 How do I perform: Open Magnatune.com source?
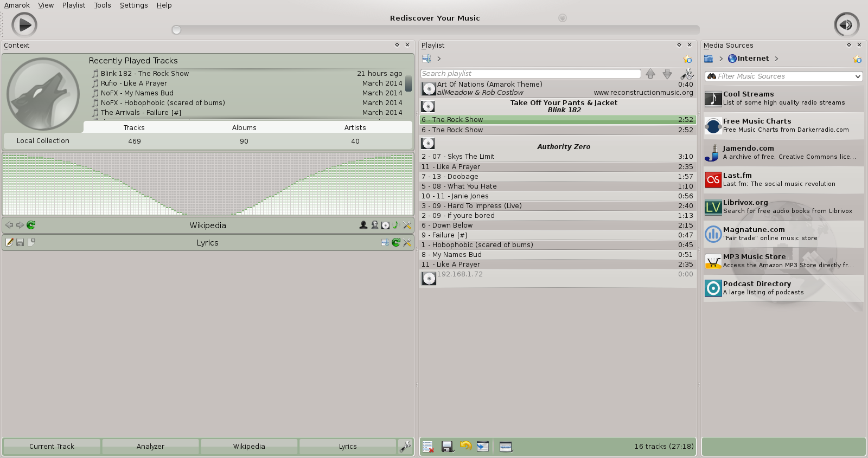pyautogui.click(x=783, y=234)
